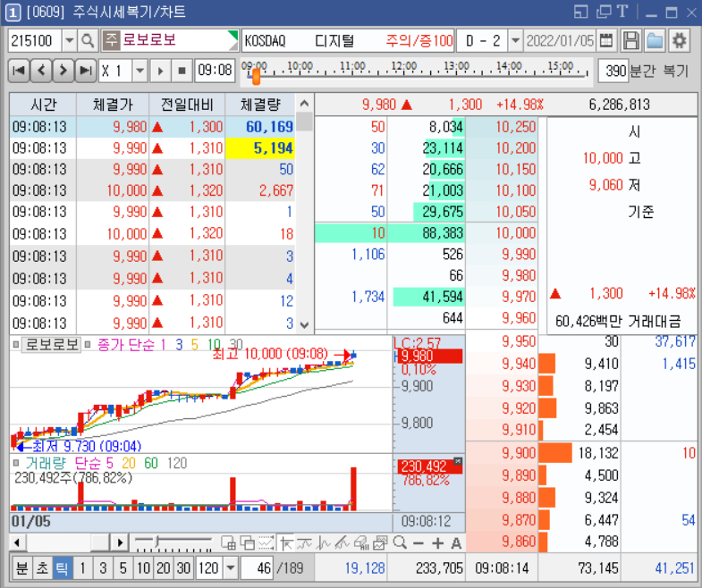Click the T font icon in title bar
The image size is (702, 588).
622,13
